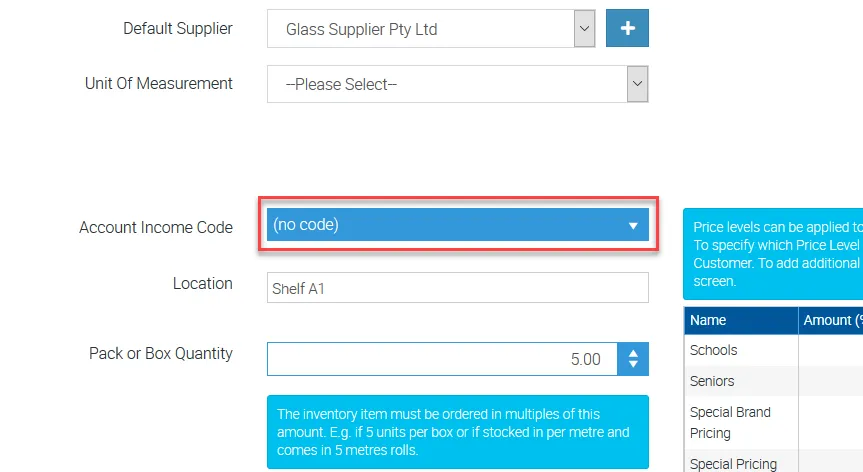Viewport: 863px width, 472px height.
Task: Click the Default Supplier label
Action: tap(178, 28)
